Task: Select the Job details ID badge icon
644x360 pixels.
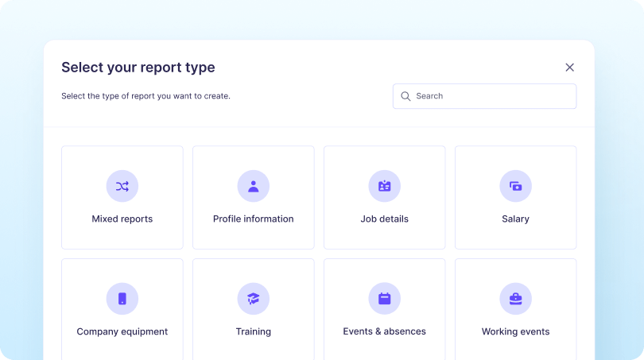Action: (384, 186)
